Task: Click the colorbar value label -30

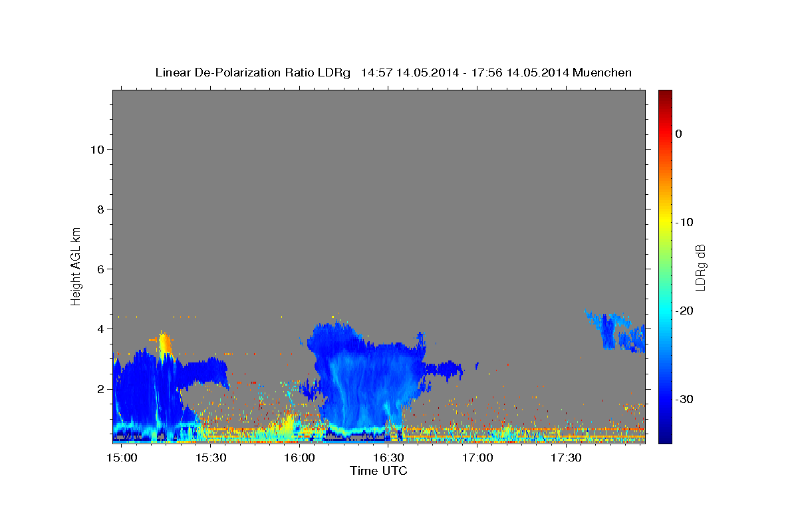Action: coord(684,399)
